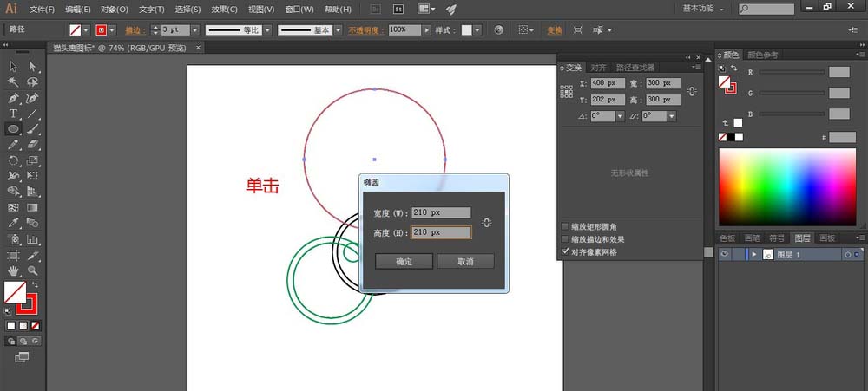Screen dimensions: 868x391
Task: Select the Lasso tool
Action: pyautogui.click(x=33, y=82)
